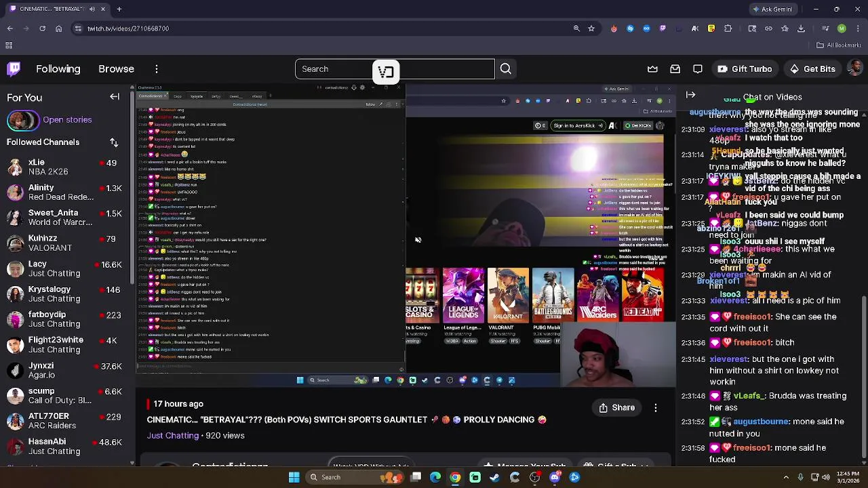Click vLeafs_ username at 2:31:46
The height and width of the screenshot is (488, 868).
(750, 396)
